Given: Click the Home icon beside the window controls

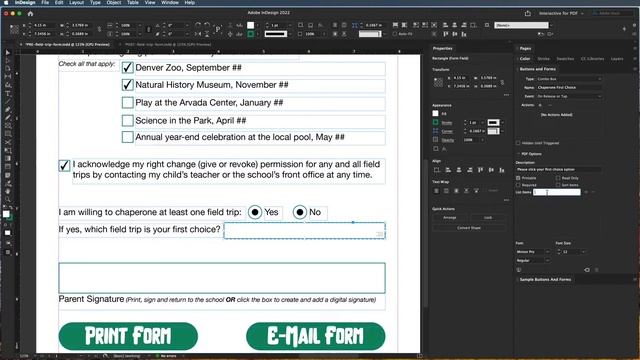Looking at the screenshot, I should point(30,13).
